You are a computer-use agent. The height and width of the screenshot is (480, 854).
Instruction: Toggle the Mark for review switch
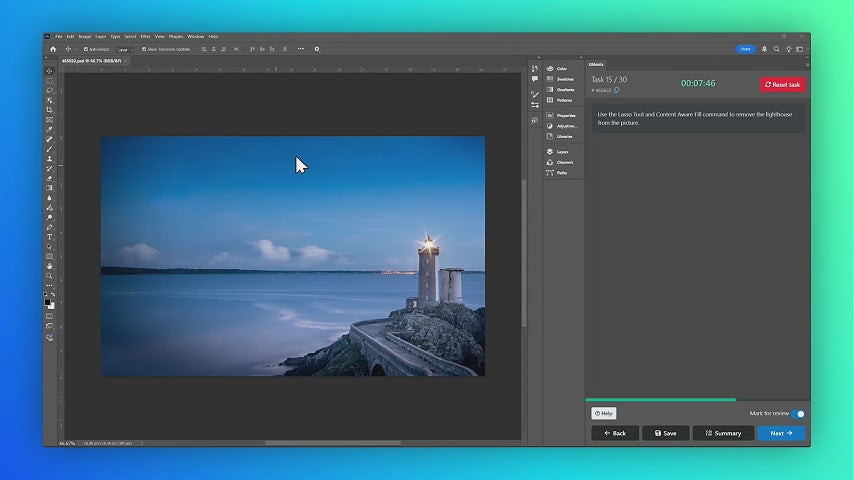click(798, 413)
